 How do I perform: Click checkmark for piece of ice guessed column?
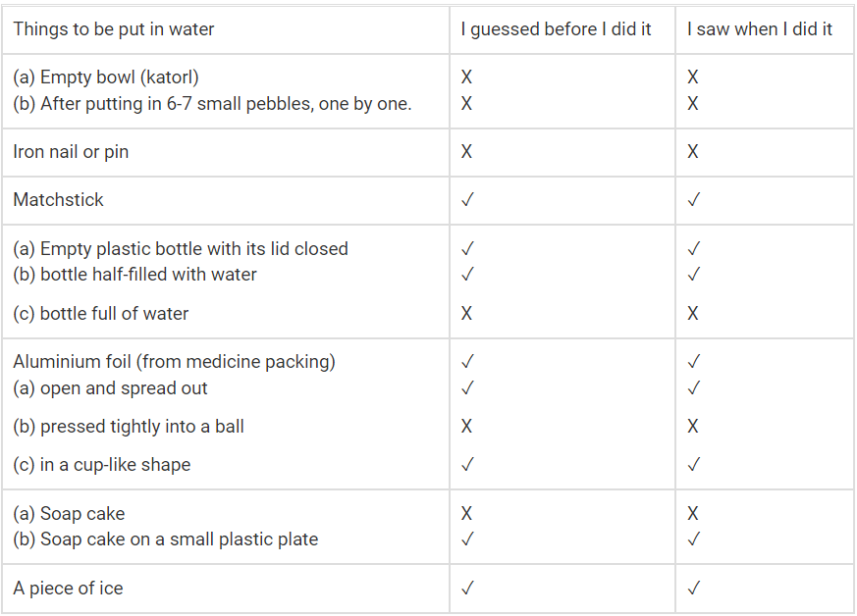(x=467, y=589)
